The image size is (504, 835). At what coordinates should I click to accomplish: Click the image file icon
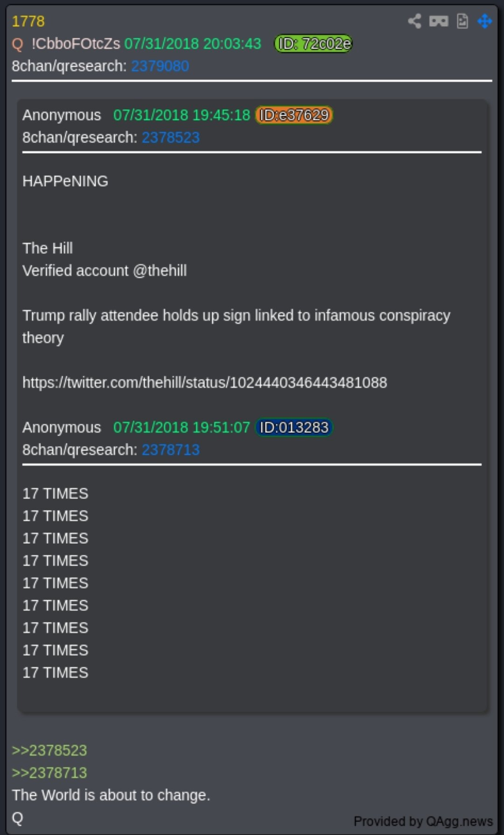click(462, 21)
